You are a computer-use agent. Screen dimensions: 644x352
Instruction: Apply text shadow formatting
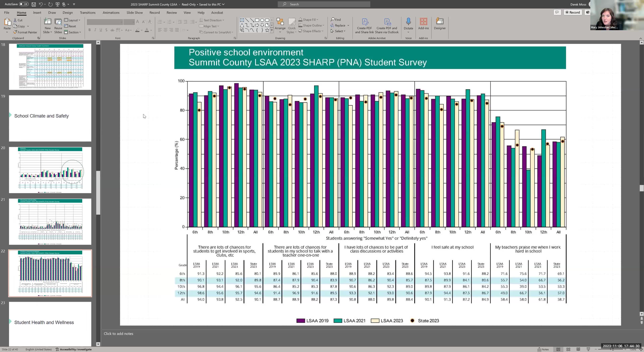(x=106, y=30)
